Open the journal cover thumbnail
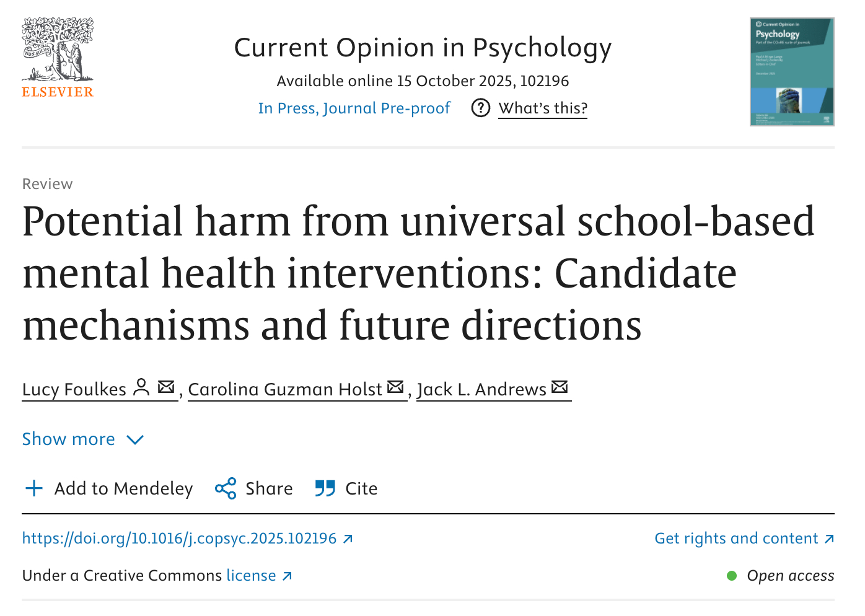Viewport: 865px width, 616px height. pos(791,72)
